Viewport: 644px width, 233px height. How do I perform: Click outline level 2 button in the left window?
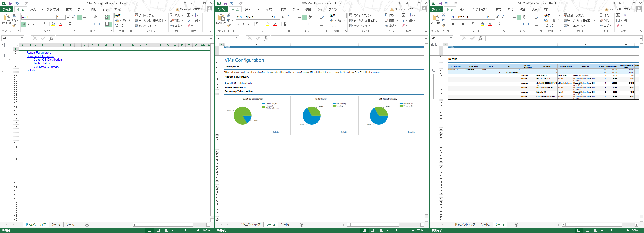tap(6, 45)
